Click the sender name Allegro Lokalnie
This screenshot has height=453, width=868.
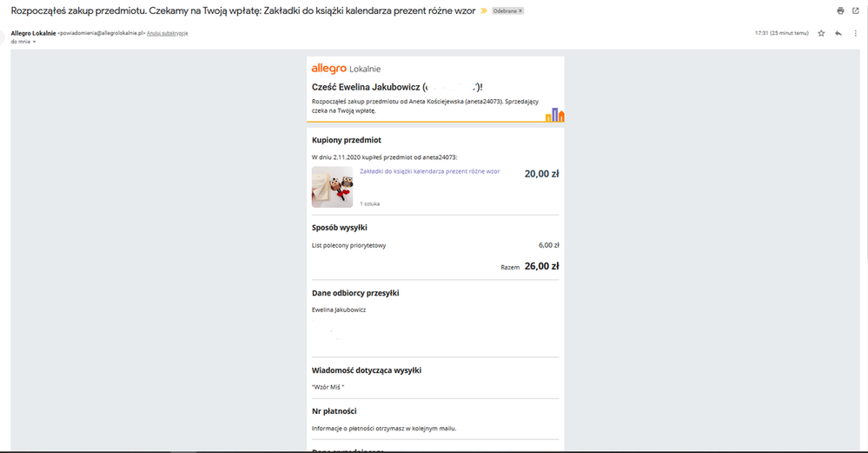(33, 33)
